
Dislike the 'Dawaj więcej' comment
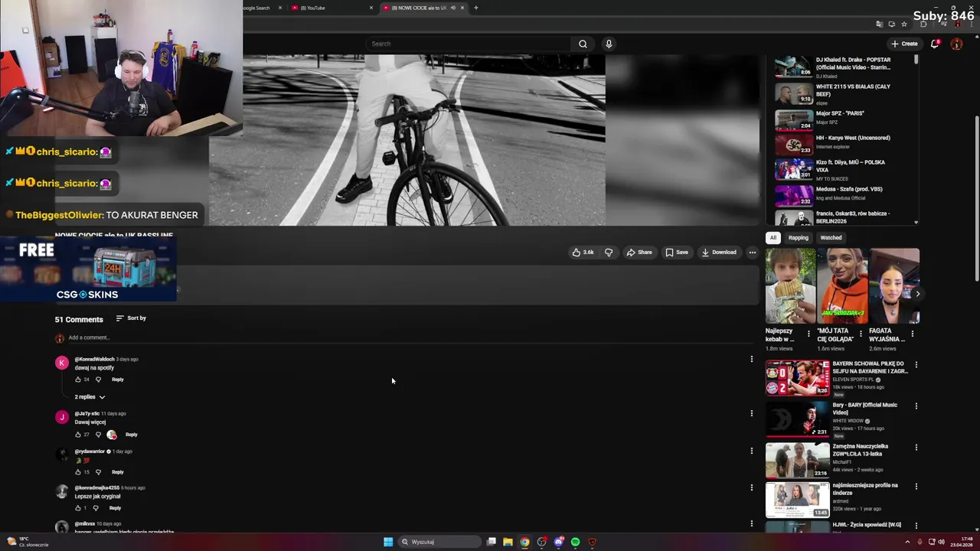[x=98, y=435]
